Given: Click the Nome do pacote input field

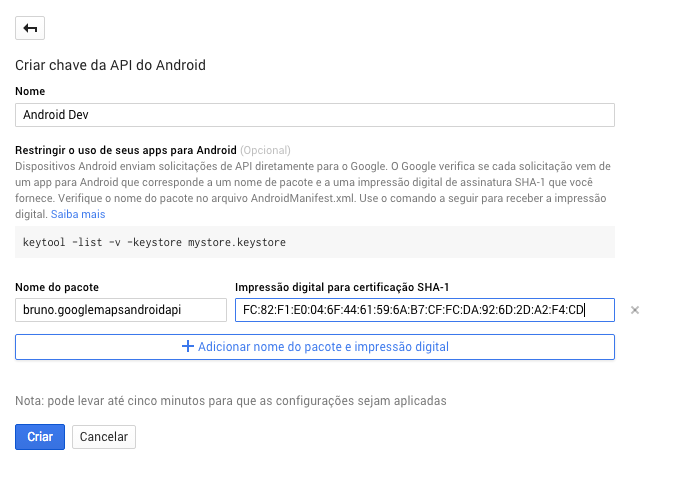Looking at the screenshot, I should [x=121, y=310].
